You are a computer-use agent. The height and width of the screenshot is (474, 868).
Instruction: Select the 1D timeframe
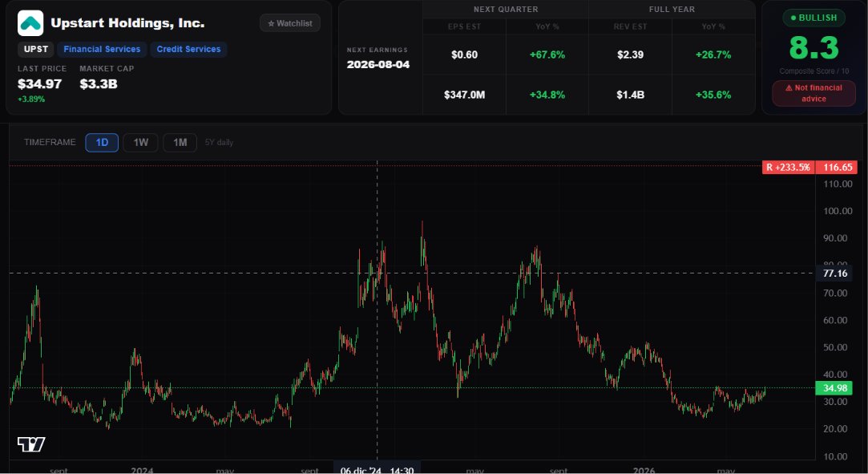tap(102, 142)
